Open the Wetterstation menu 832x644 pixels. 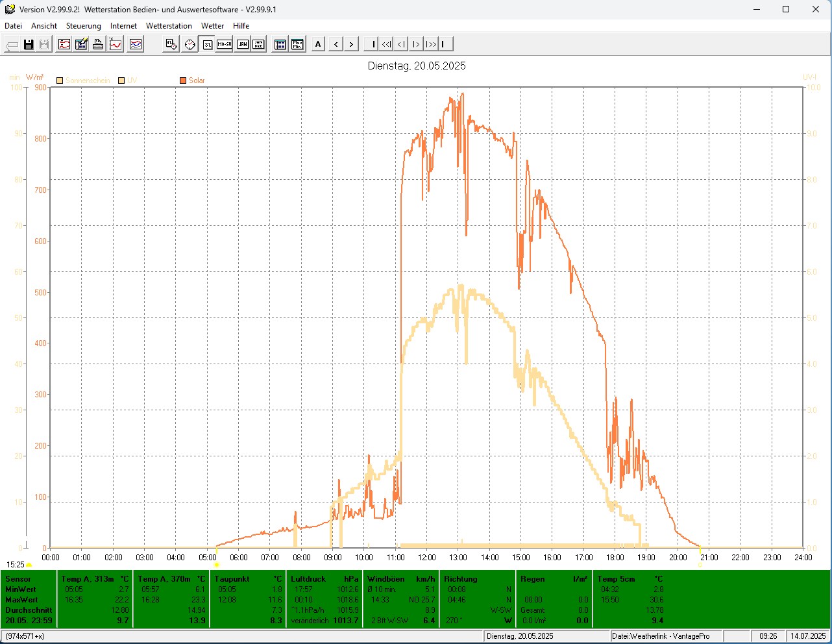click(x=169, y=26)
